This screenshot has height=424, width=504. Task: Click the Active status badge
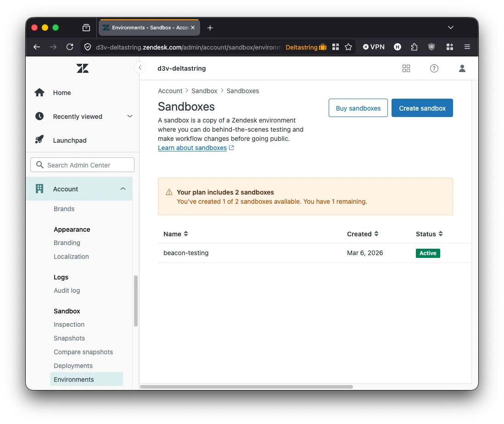point(428,253)
